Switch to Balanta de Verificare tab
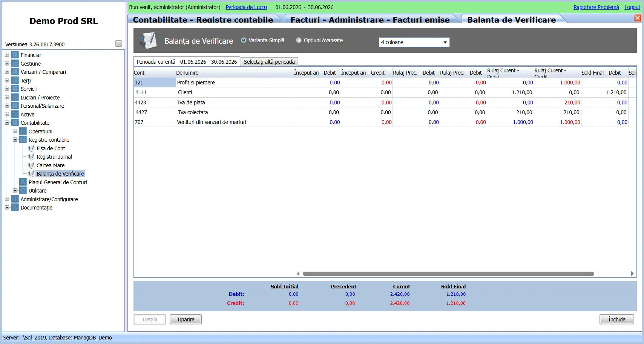This screenshot has height=344, width=644. coord(511,20)
